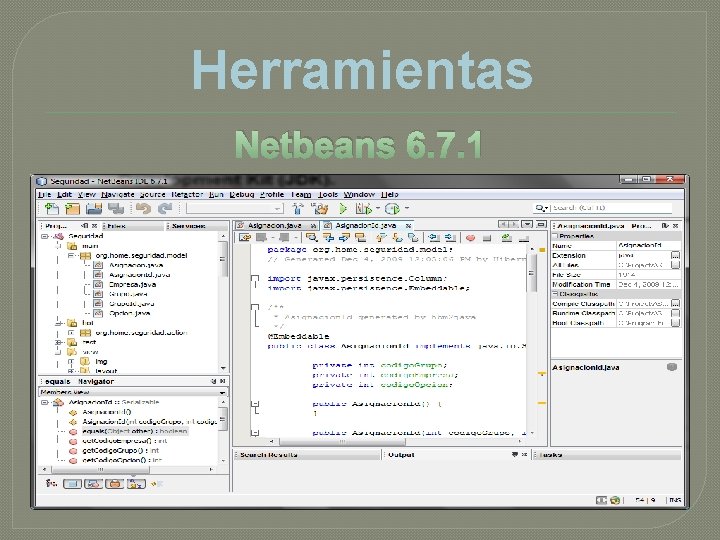Select getCodigoGrupo() : int in Navigator
Image resolution: width=720 pixels, height=540 pixels.
click(120, 450)
